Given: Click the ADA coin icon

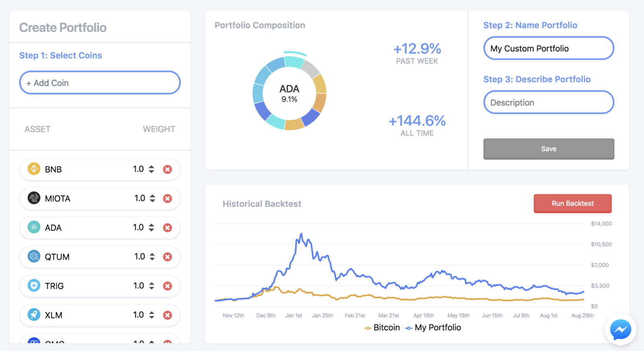Looking at the screenshot, I should coord(34,227).
